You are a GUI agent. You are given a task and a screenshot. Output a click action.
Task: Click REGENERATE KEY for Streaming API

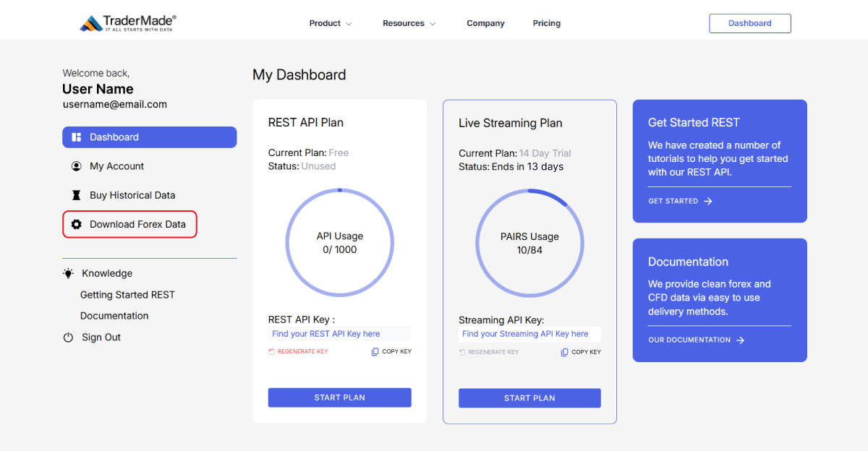488,352
